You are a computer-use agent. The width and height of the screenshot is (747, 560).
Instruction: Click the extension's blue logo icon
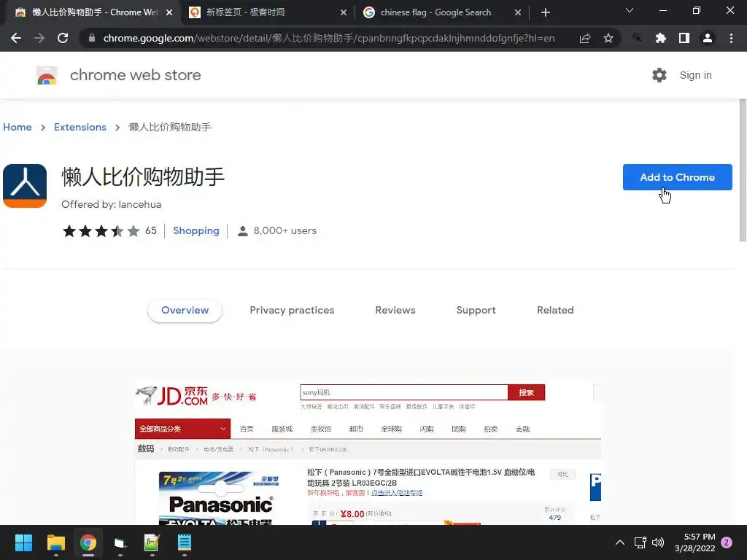click(25, 186)
